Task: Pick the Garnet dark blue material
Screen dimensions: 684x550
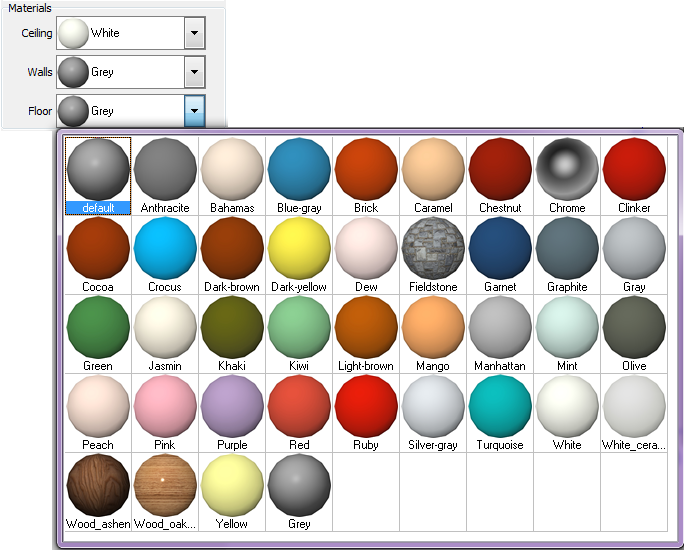Action: (500, 248)
